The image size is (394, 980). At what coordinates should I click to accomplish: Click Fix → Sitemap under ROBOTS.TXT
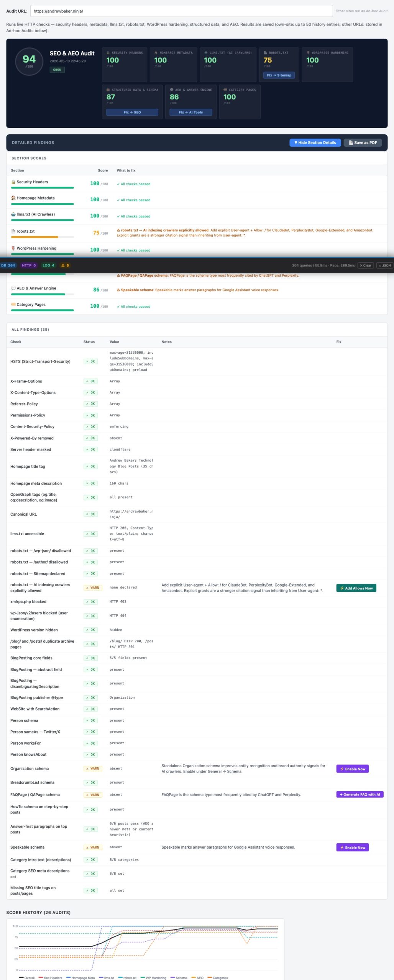[x=279, y=75]
